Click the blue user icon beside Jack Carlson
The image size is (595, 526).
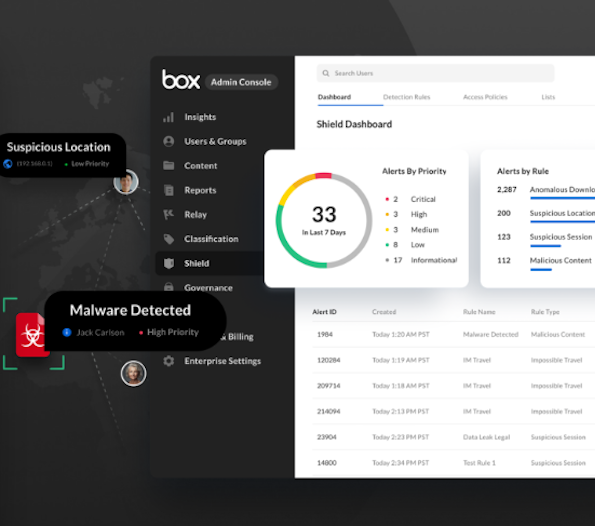click(x=67, y=332)
